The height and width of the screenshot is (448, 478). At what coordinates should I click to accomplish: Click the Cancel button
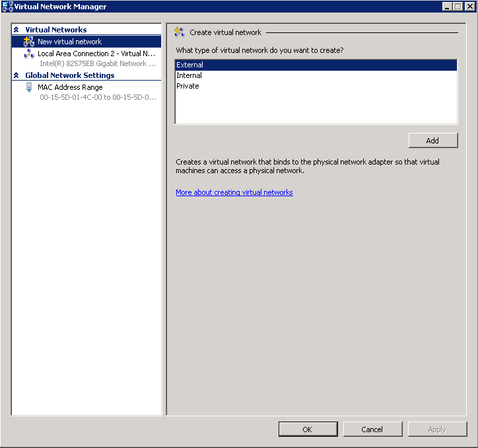tap(372, 429)
